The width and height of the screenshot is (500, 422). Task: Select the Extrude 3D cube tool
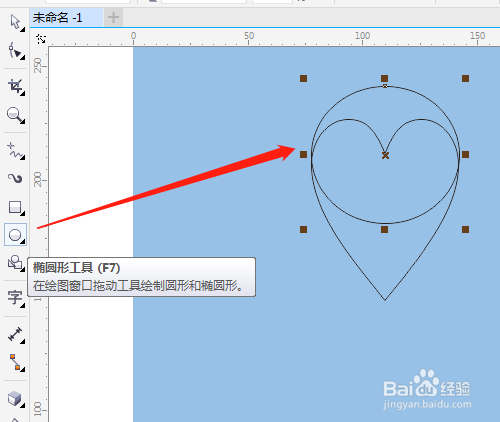(x=15, y=398)
